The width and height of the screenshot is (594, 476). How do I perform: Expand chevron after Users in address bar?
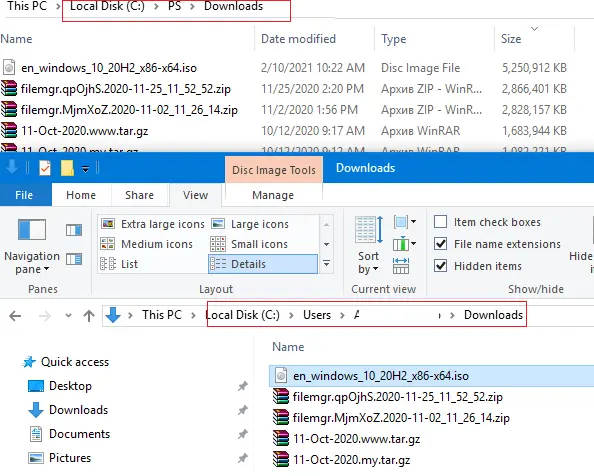point(342,315)
